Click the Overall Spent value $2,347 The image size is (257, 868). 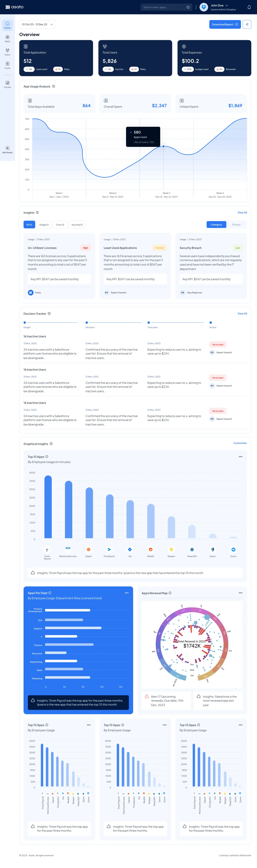click(x=159, y=106)
